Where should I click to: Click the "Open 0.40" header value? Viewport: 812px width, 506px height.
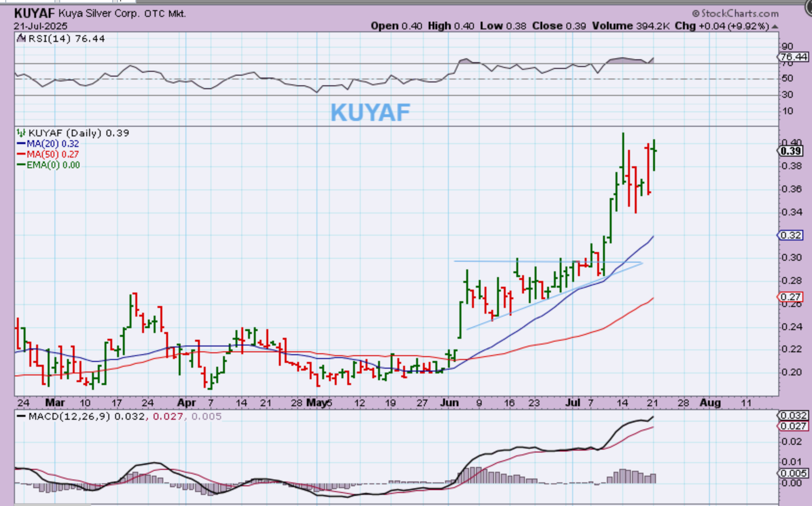(x=396, y=26)
